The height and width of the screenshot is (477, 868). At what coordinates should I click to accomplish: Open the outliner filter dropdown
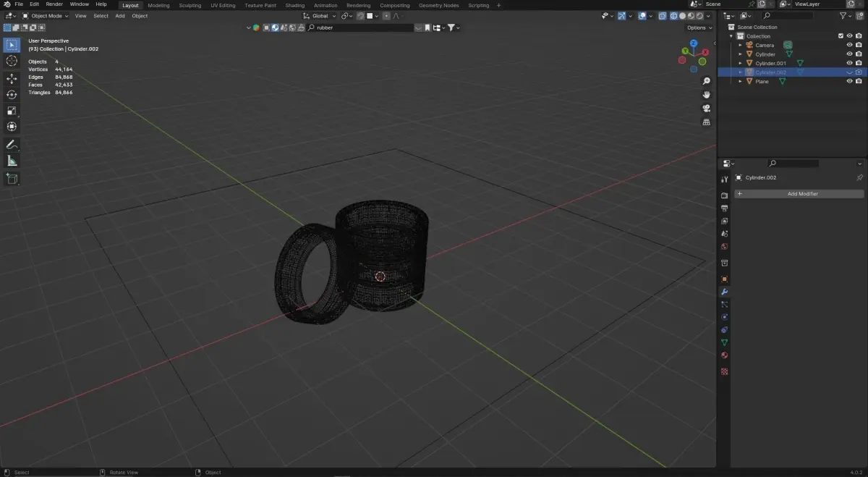846,16
